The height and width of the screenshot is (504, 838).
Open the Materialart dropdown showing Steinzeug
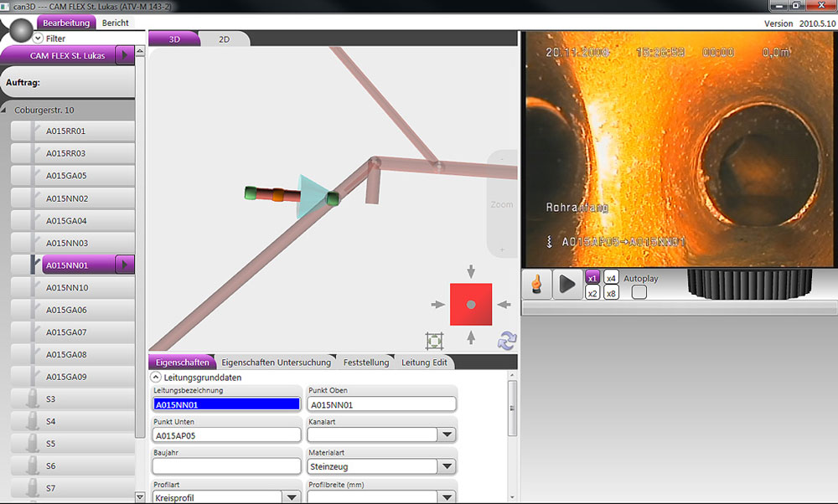447,466
